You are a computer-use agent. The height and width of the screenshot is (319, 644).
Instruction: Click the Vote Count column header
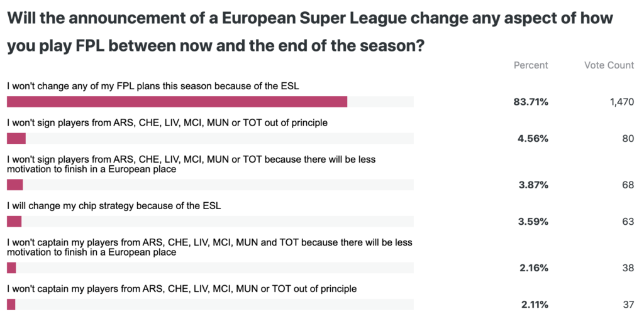coord(609,65)
